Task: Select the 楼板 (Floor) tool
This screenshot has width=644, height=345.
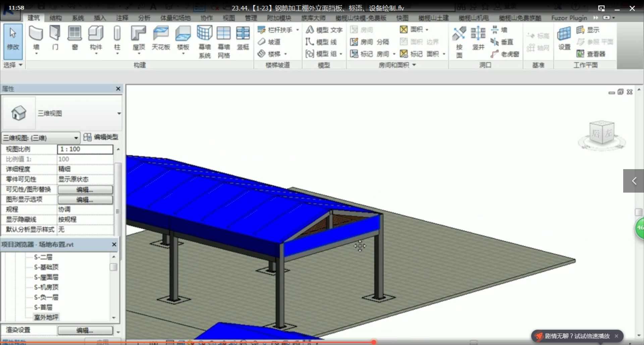Action: [x=183, y=37]
